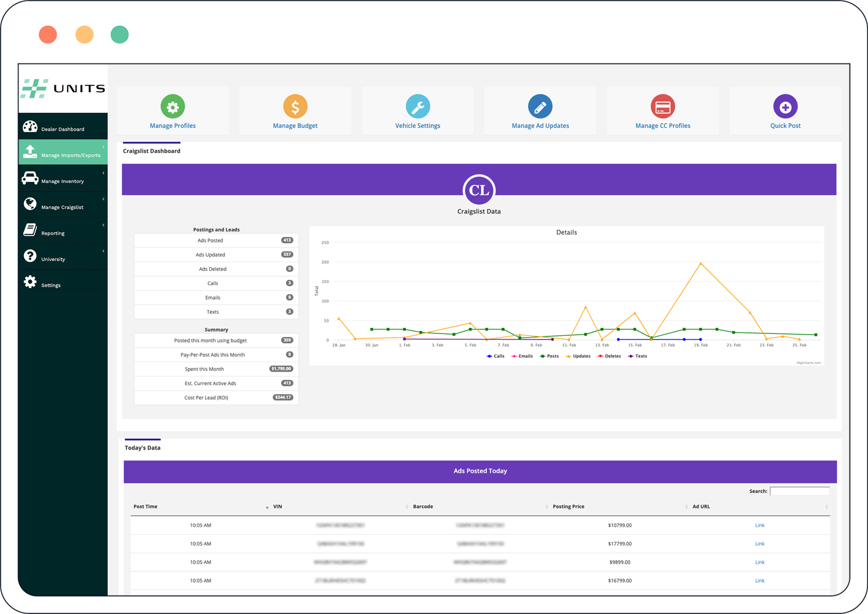This screenshot has width=868, height=614.
Task: Expand Reporting submenu chevron
Action: point(103,225)
